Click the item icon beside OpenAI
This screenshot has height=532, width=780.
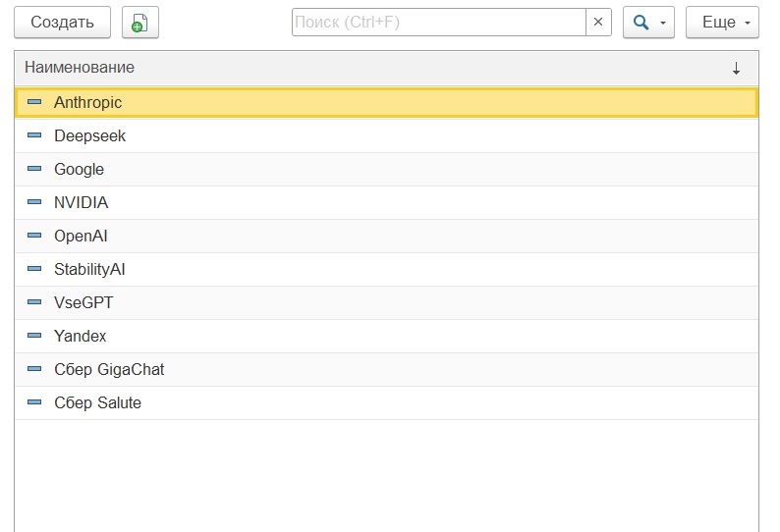click(34, 236)
